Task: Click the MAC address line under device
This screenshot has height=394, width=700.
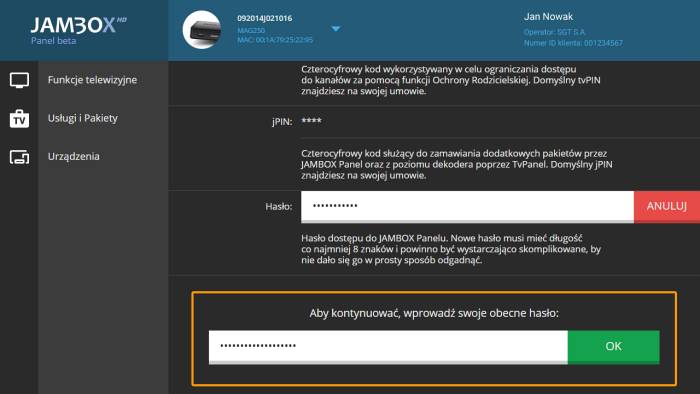Action: [275, 40]
